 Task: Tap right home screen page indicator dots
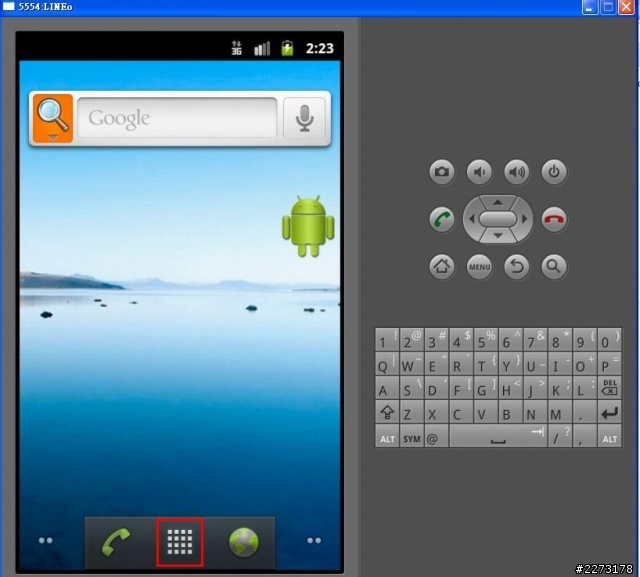(x=314, y=540)
